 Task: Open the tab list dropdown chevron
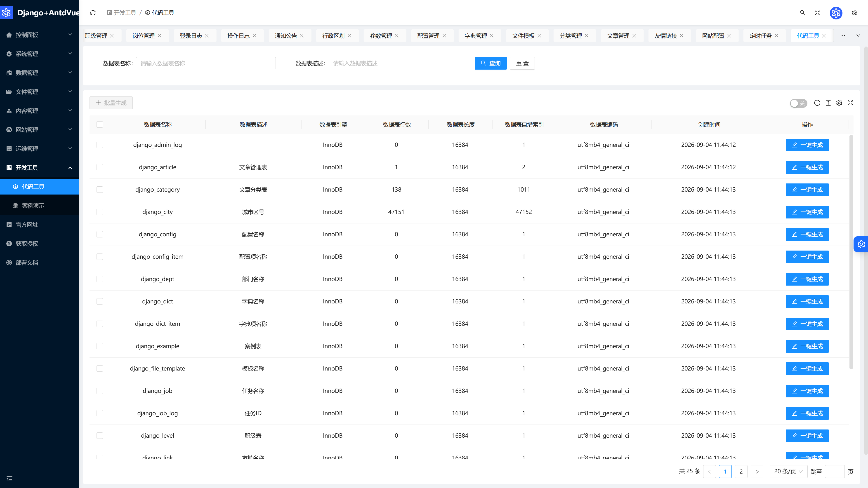tap(858, 36)
